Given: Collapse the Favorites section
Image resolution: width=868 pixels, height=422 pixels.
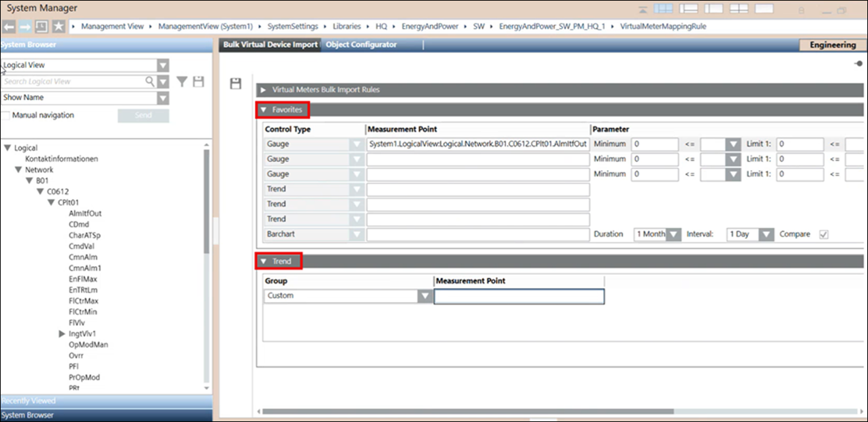Looking at the screenshot, I should (x=283, y=110).
